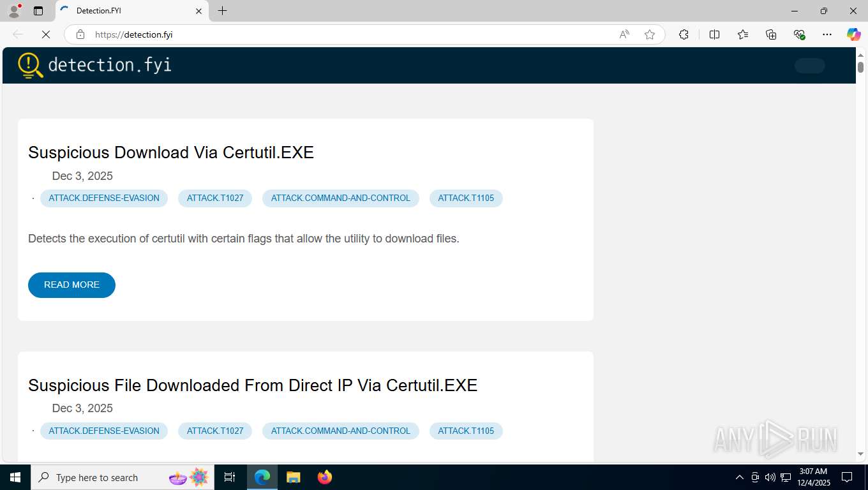The height and width of the screenshot is (490, 868).
Task: Open the browser profile icon
Action: (14, 11)
